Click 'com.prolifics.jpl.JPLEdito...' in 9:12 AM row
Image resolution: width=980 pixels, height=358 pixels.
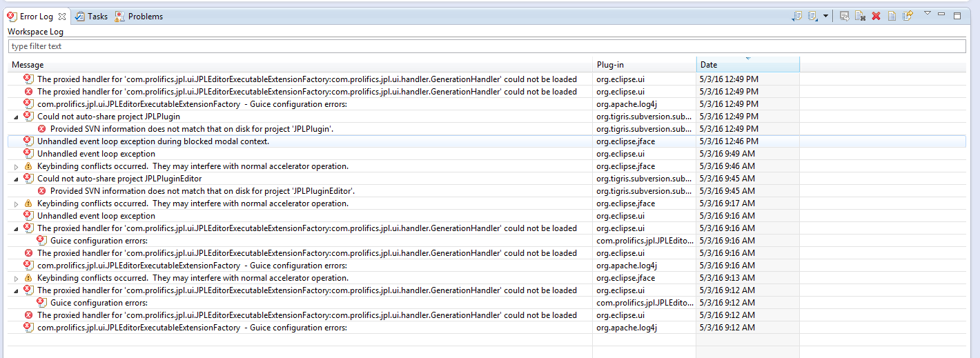(645, 303)
